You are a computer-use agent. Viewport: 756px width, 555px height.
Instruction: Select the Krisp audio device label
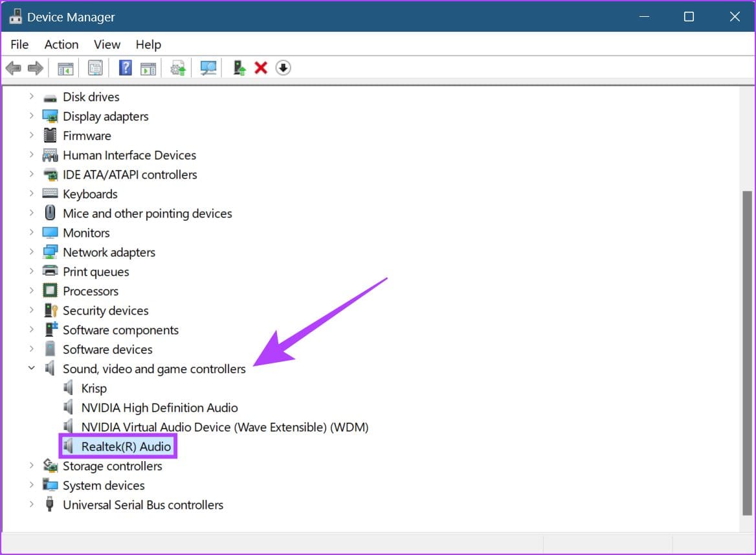[x=94, y=388]
